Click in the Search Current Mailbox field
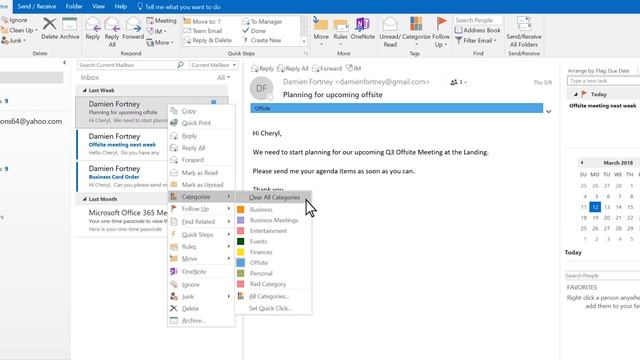 pos(127,65)
